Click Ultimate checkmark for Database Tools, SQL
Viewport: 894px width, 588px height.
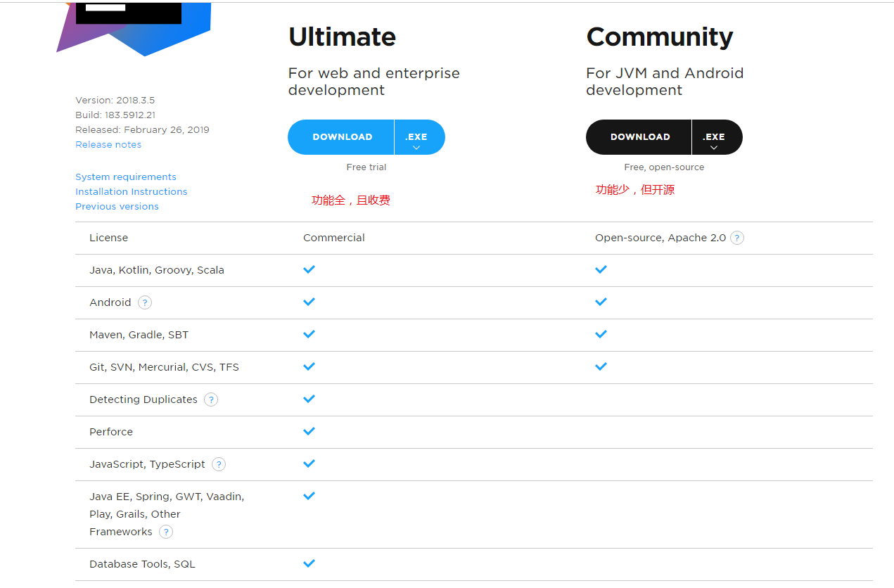pyautogui.click(x=309, y=563)
